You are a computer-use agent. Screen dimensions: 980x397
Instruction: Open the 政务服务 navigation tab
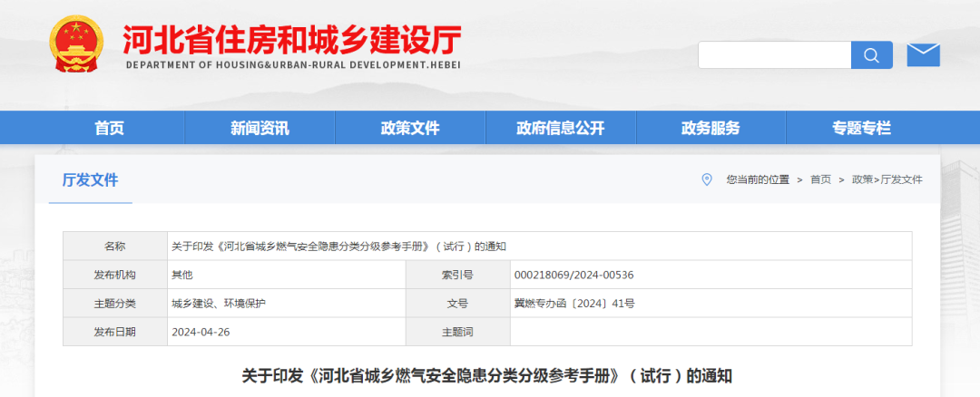coord(710,128)
